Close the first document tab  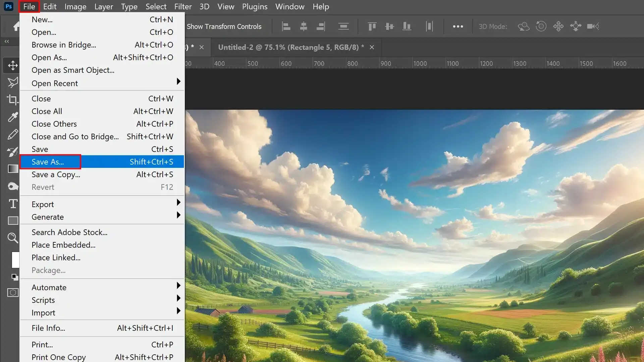tap(202, 47)
